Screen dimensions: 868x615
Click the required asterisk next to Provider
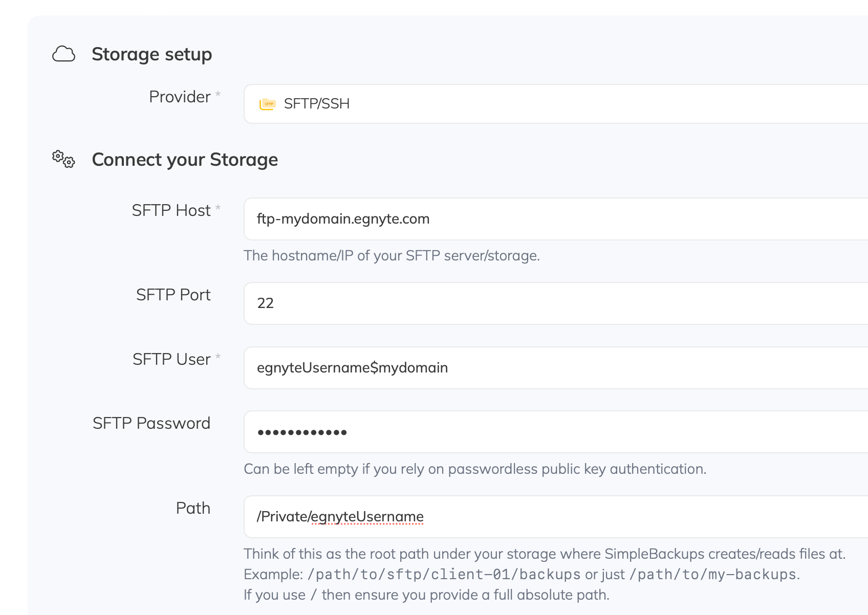[x=218, y=94]
